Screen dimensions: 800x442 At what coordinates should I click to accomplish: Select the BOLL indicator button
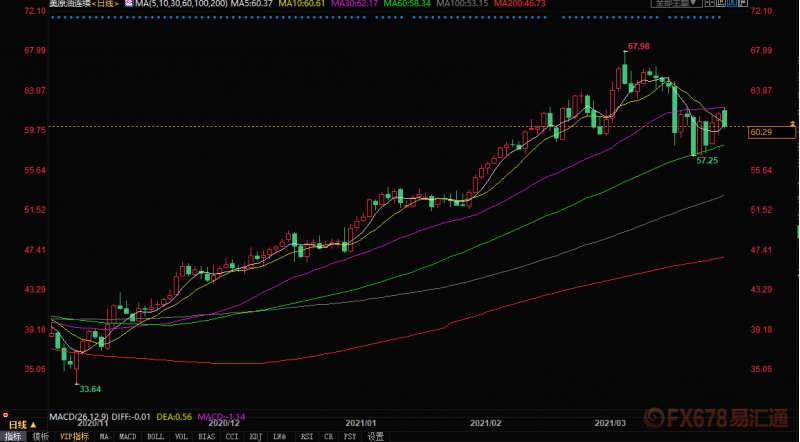tap(156, 437)
